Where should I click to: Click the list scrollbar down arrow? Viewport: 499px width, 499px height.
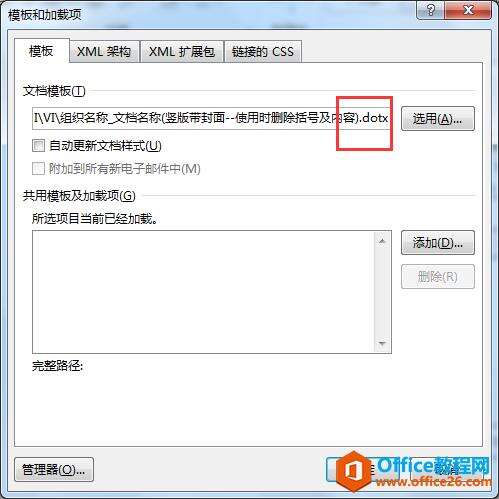pyautogui.click(x=382, y=343)
